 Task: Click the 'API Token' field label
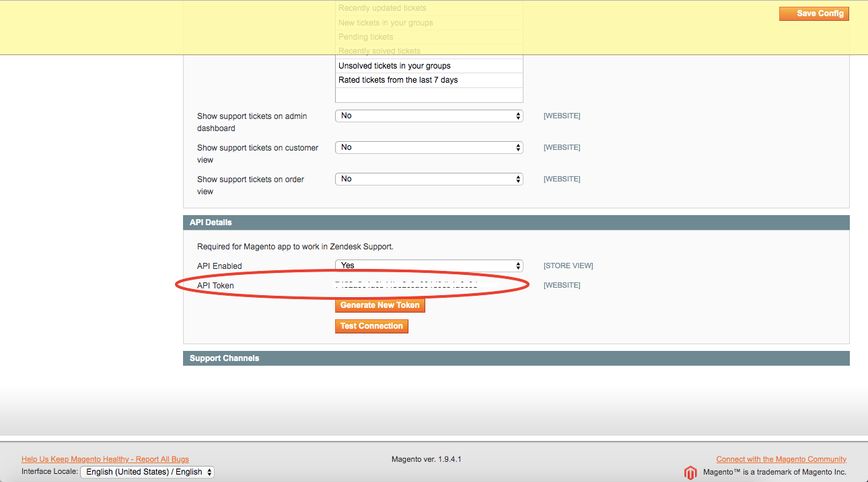point(215,286)
